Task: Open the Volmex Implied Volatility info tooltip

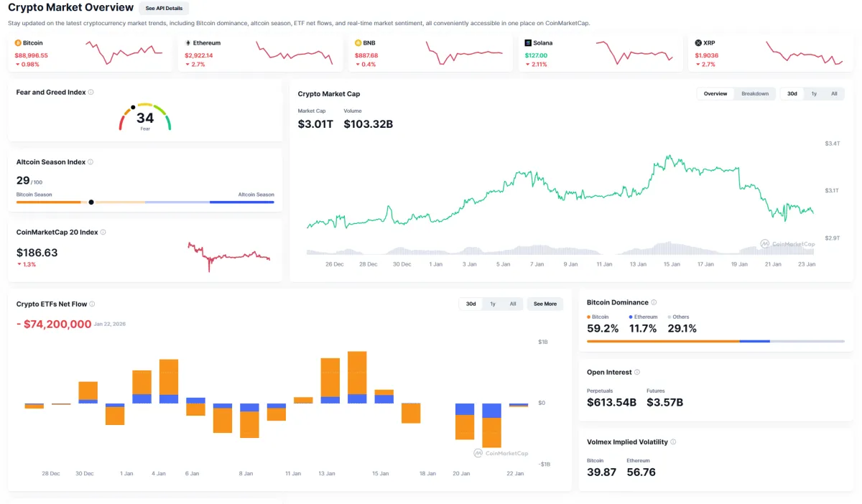Action: pos(674,442)
